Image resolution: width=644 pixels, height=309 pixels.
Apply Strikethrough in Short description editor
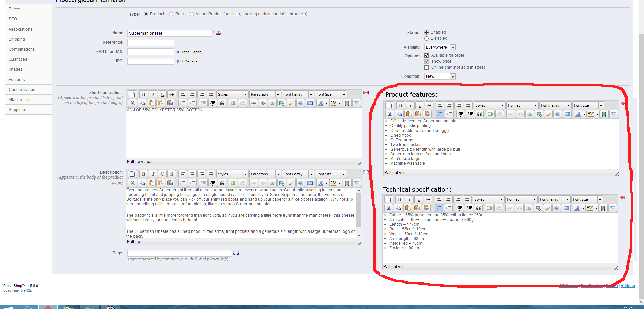pyautogui.click(x=172, y=94)
